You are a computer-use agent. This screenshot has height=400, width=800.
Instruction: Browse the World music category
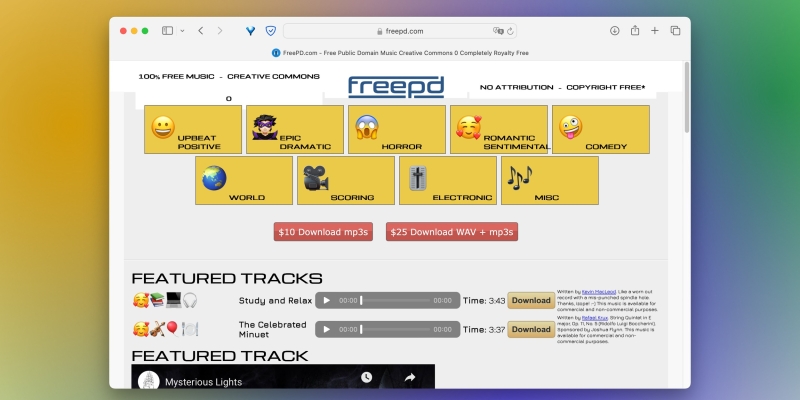[x=244, y=181]
